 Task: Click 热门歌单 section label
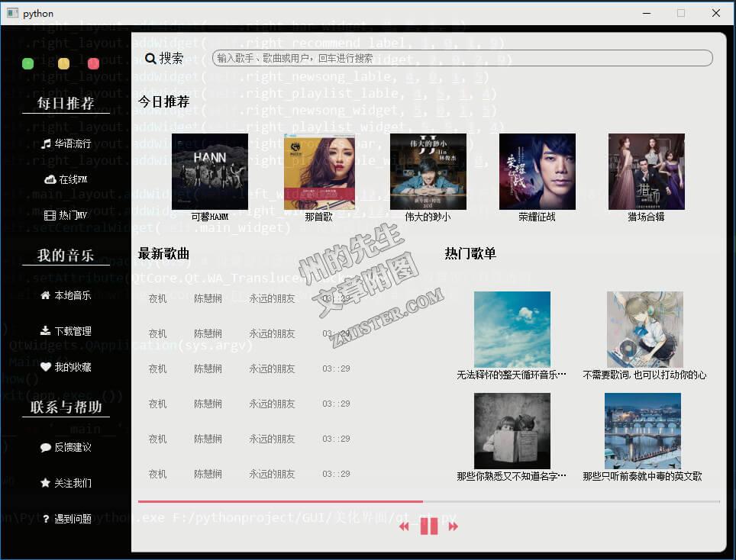(470, 254)
